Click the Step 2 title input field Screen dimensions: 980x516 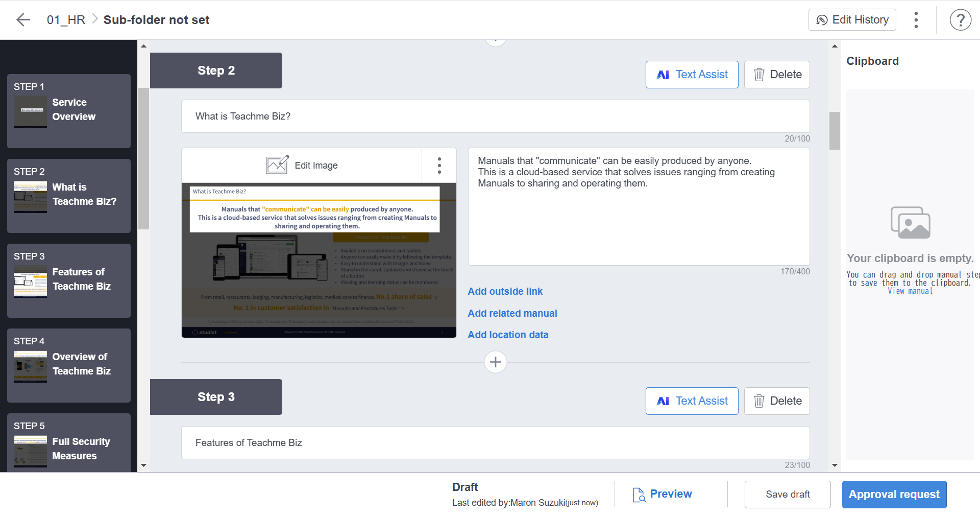(495, 116)
